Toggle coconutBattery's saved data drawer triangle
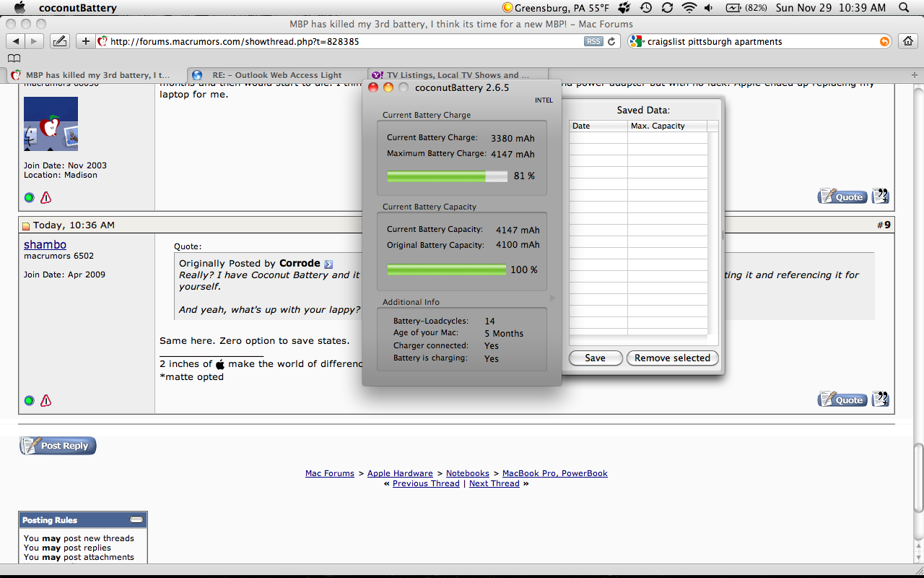Viewport: 924px width, 578px height. pos(553,298)
